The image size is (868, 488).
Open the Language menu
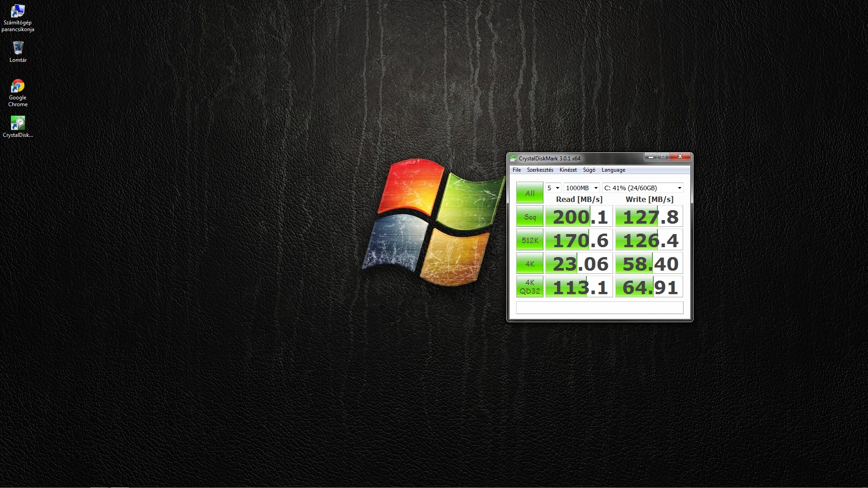click(613, 170)
